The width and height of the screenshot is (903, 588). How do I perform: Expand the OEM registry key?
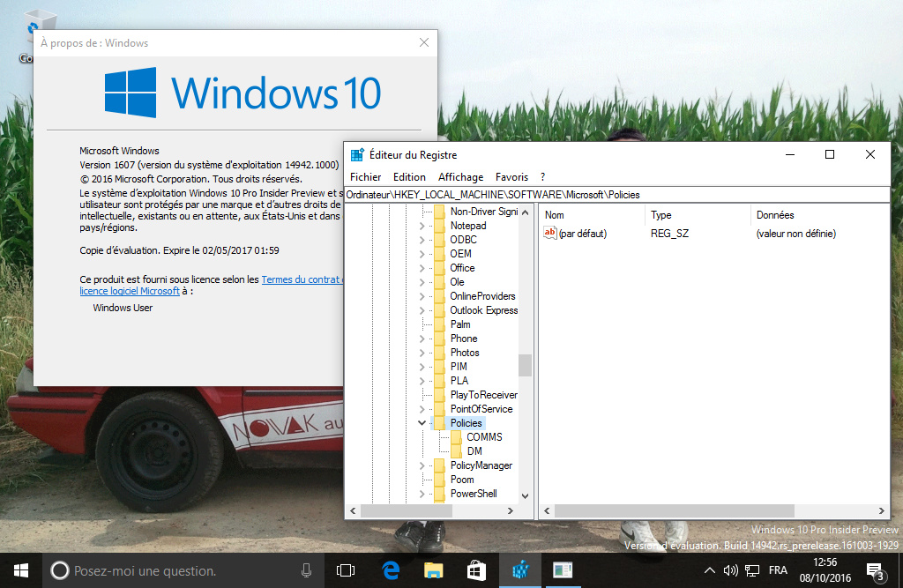422,254
